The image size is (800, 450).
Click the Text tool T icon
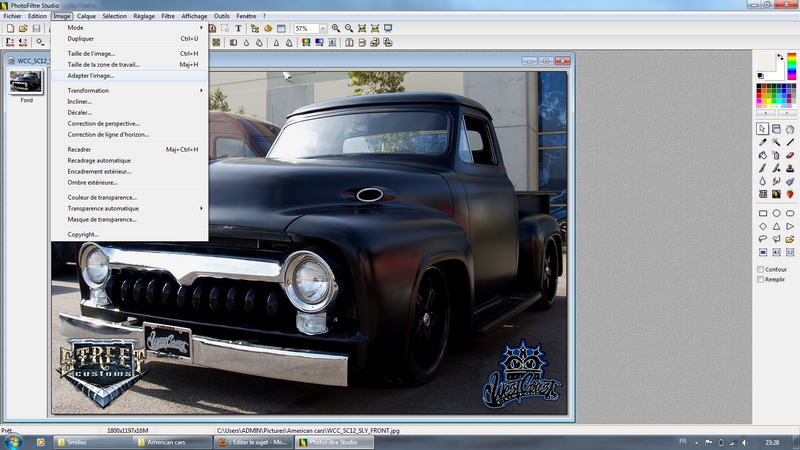(238, 29)
